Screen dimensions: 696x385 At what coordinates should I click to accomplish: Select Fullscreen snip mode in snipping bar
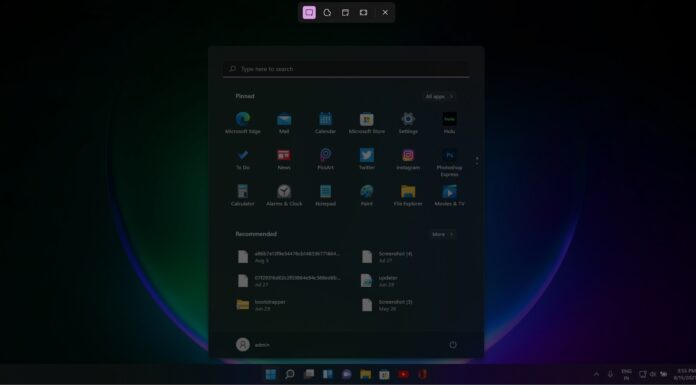point(364,12)
